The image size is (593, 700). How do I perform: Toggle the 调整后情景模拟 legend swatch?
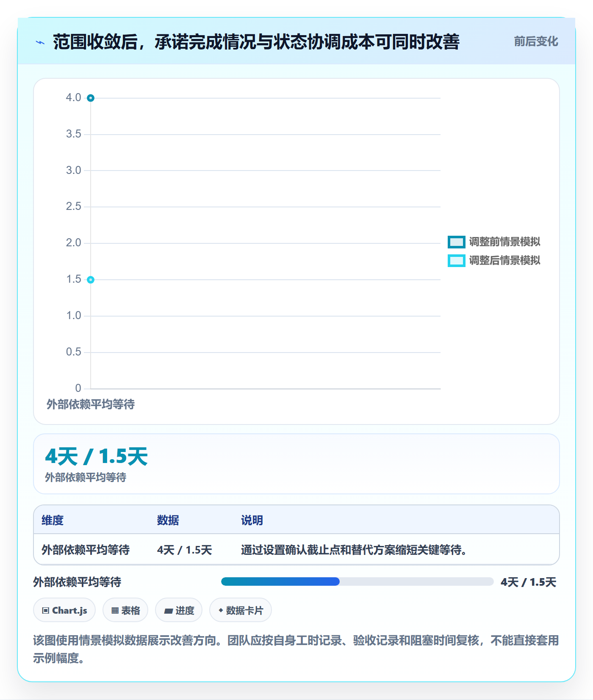[x=457, y=260]
